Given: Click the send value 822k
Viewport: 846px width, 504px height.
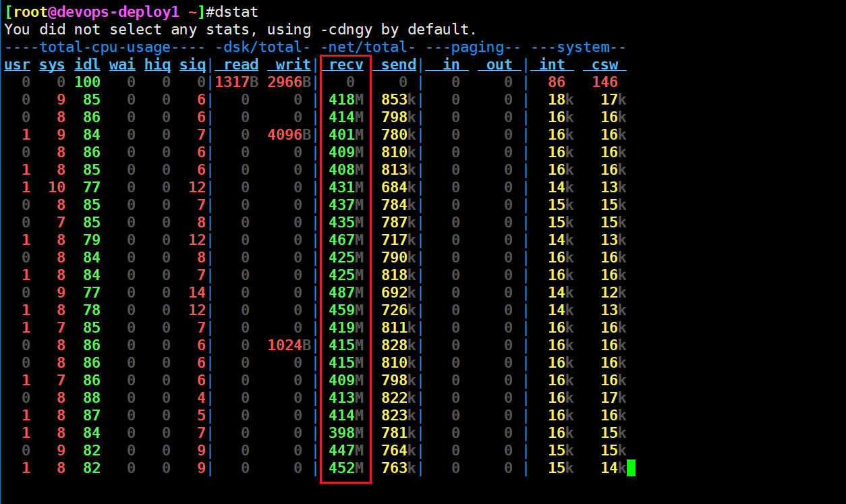Looking at the screenshot, I should pos(399,398).
